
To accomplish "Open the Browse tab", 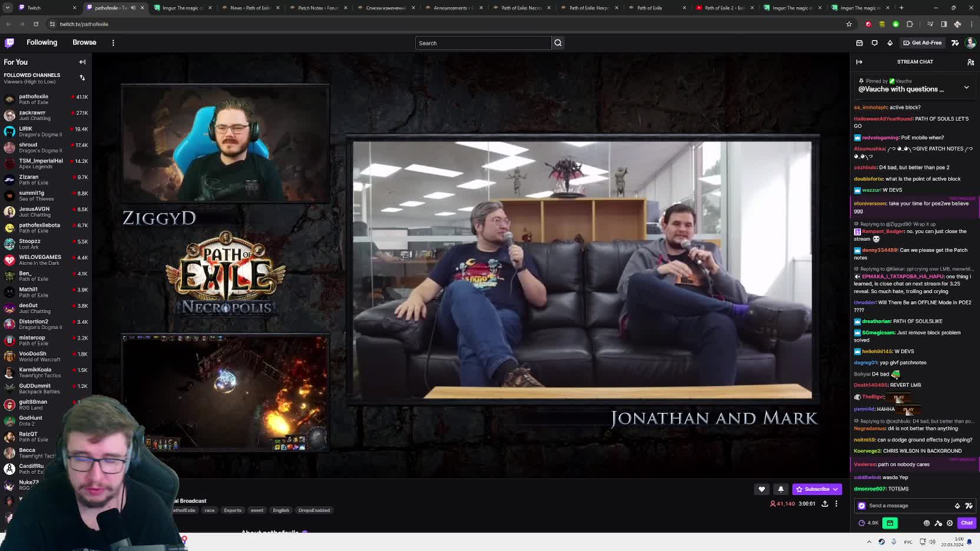I will coord(84,42).
